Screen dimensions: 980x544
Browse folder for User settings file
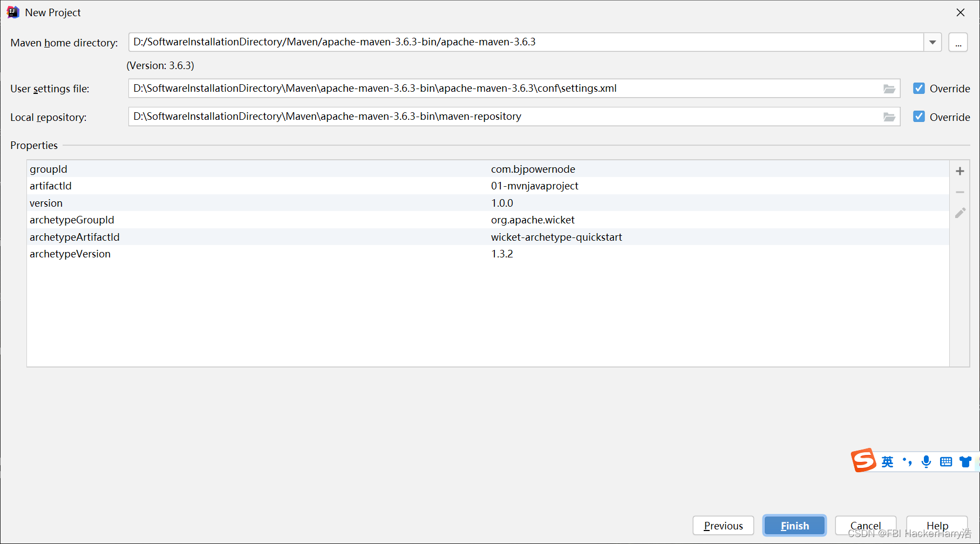point(889,89)
